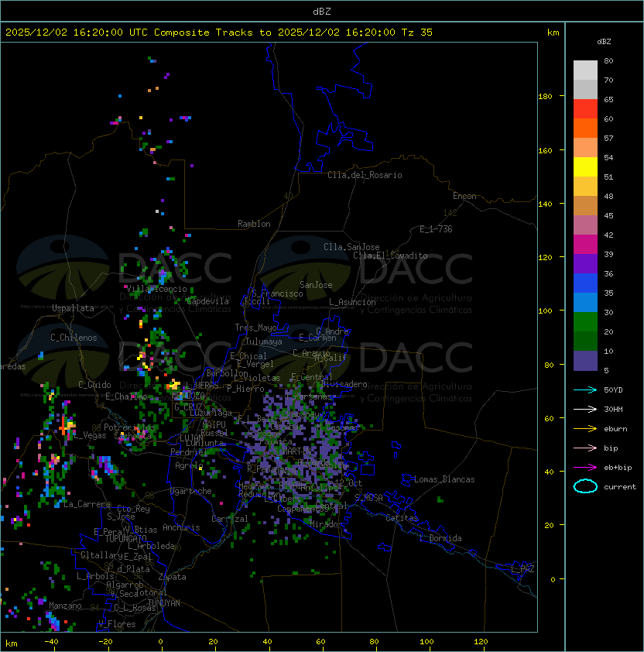Click the 'L_Vegas' map label
Screen dimensions: 644x652
point(90,435)
